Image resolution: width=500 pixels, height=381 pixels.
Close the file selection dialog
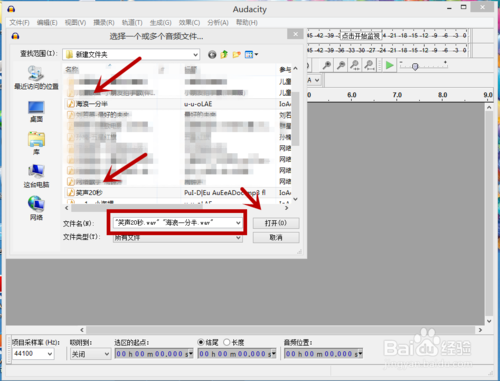(295, 34)
